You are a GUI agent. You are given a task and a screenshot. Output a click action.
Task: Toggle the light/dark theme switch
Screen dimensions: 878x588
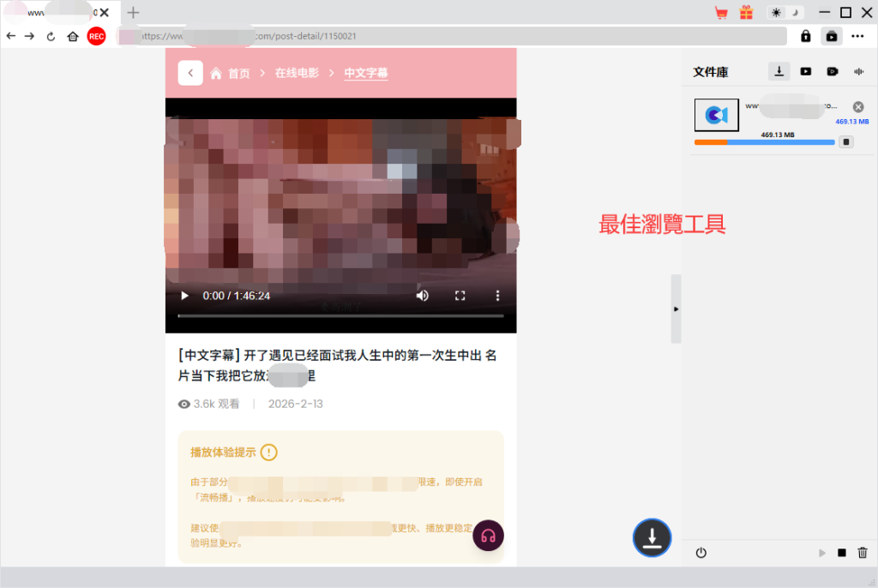[x=785, y=12]
